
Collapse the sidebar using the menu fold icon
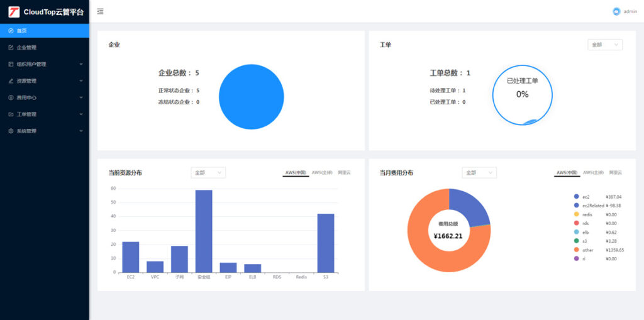point(101,11)
